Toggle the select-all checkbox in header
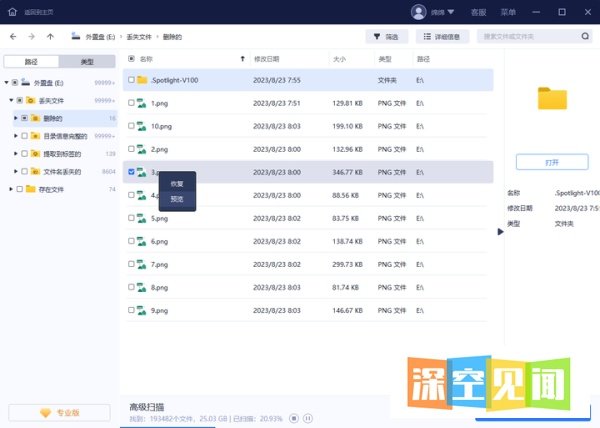 coord(131,59)
